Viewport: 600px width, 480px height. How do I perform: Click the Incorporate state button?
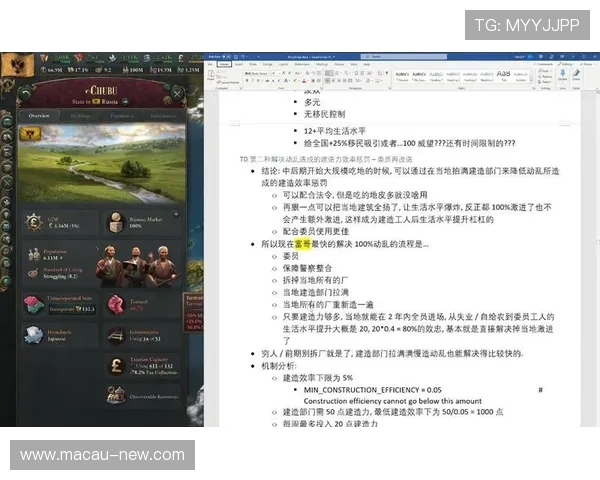coord(73,309)
